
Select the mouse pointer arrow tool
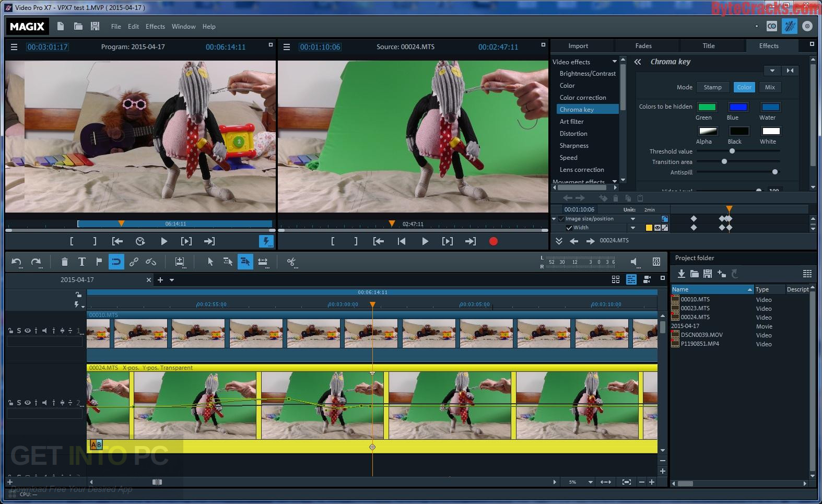point(210,262)
